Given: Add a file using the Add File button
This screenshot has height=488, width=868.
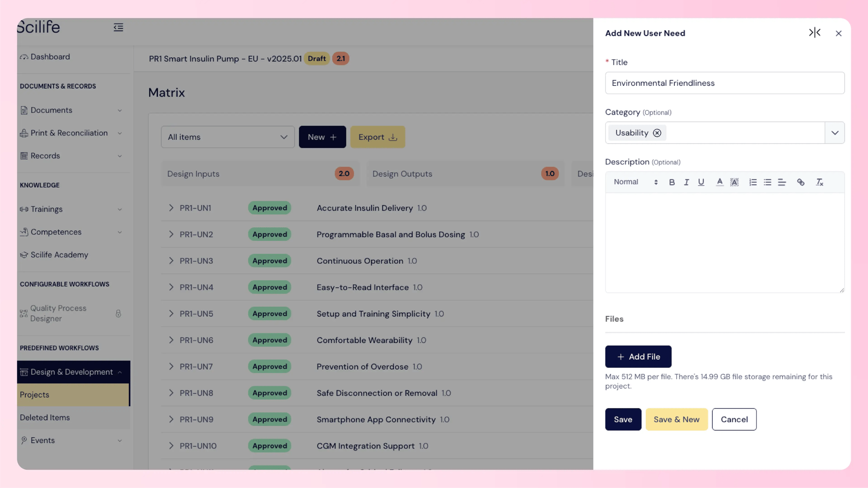Looking at the screenshot, I should 638,356.
